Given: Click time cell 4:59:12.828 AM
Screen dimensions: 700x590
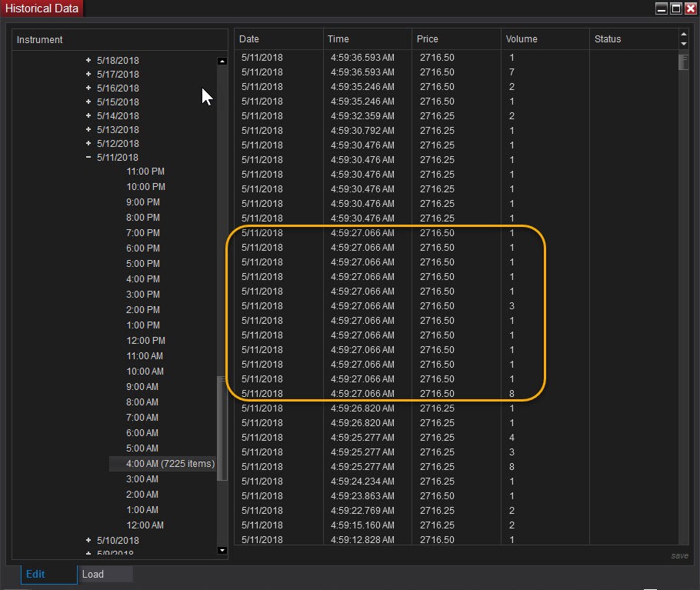Looking at the screenshot, I should click(362, 539).
